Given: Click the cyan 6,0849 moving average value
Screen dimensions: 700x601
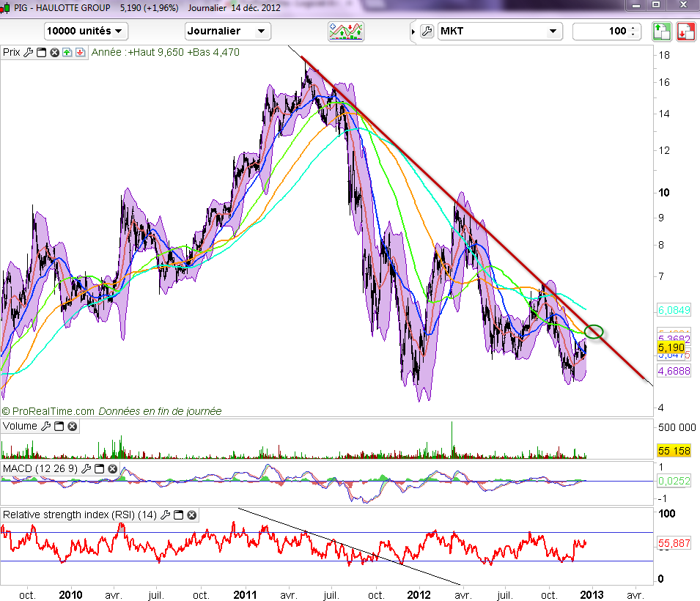Looking at the screenshot, I should (674, 310).
